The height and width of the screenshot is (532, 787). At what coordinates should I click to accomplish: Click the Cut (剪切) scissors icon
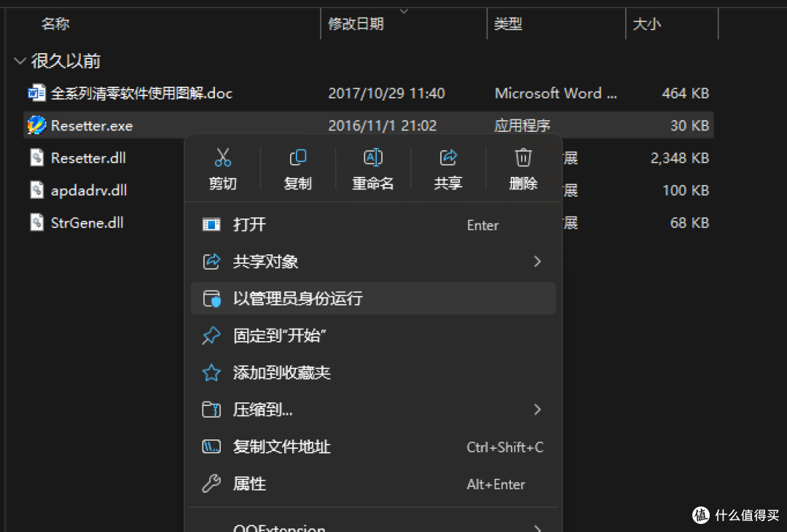point(223,157)
